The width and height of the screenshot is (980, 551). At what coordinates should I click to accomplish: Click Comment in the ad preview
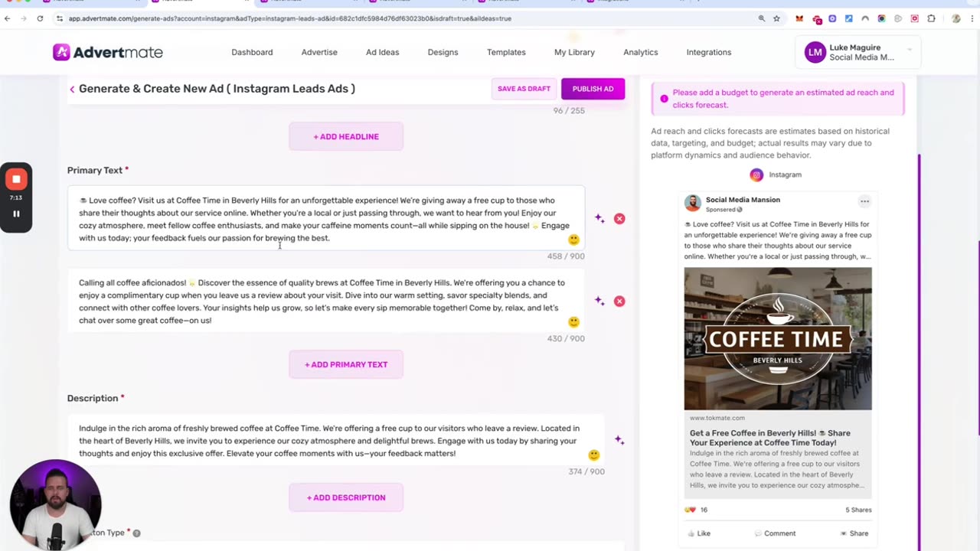[775, 533]
